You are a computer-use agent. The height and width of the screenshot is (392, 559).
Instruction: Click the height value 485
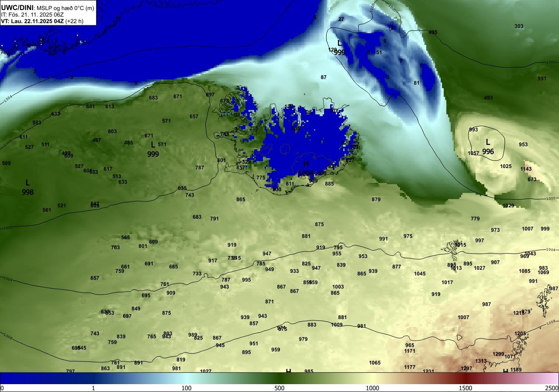128,143
